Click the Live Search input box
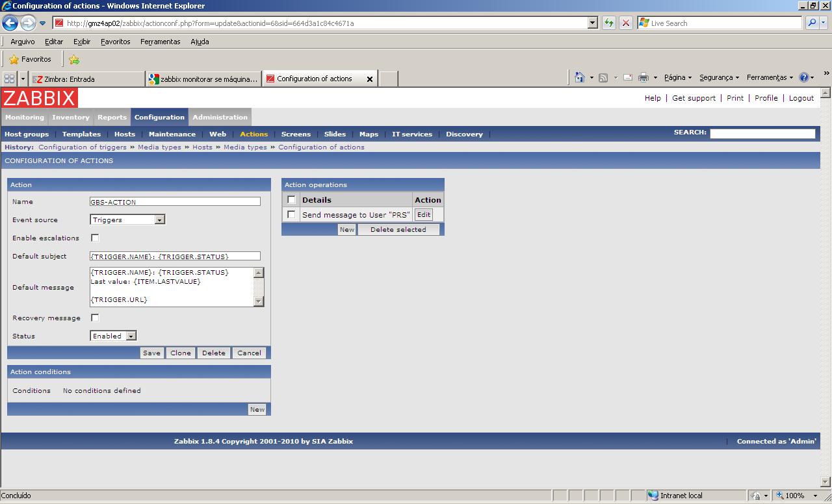The height and width of the screenshot is (504, 832). click(720, 23)
